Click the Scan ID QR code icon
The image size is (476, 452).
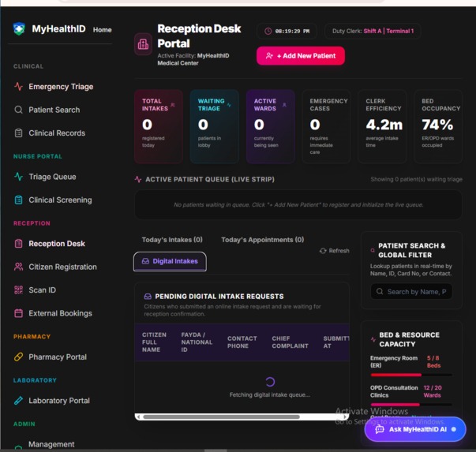pos(18,290)
